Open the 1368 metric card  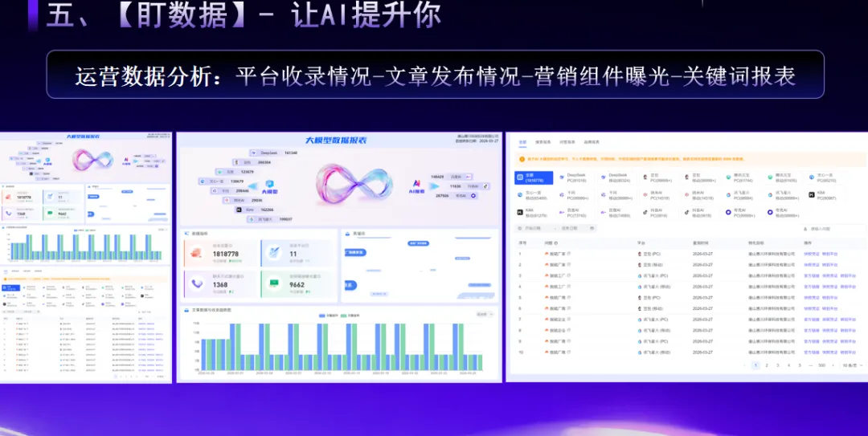(x=221, y=284)
